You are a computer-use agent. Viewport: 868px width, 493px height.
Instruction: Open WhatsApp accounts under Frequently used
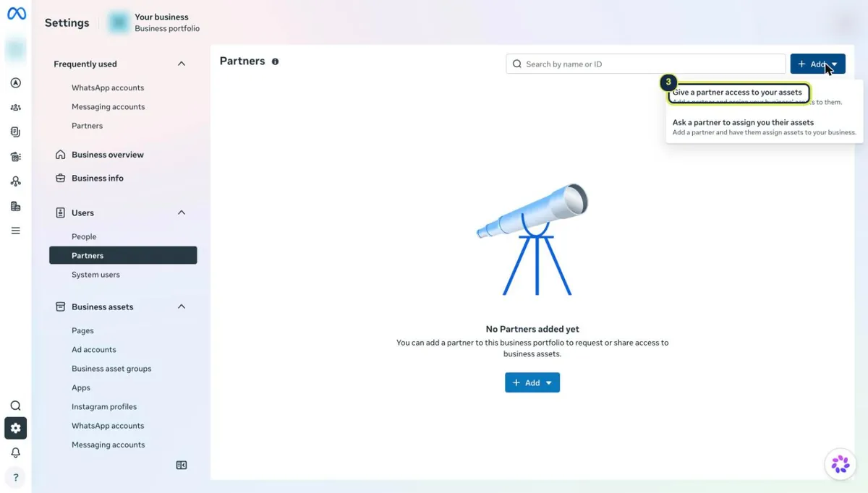[108, 87]
